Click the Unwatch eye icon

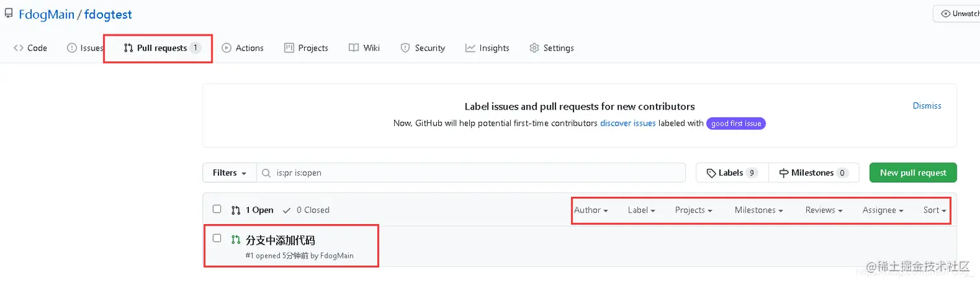click(946, 14)
